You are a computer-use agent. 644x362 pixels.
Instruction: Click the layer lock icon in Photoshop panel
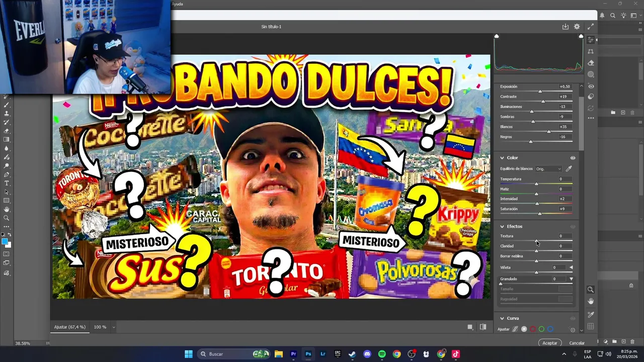click(631, 286)
